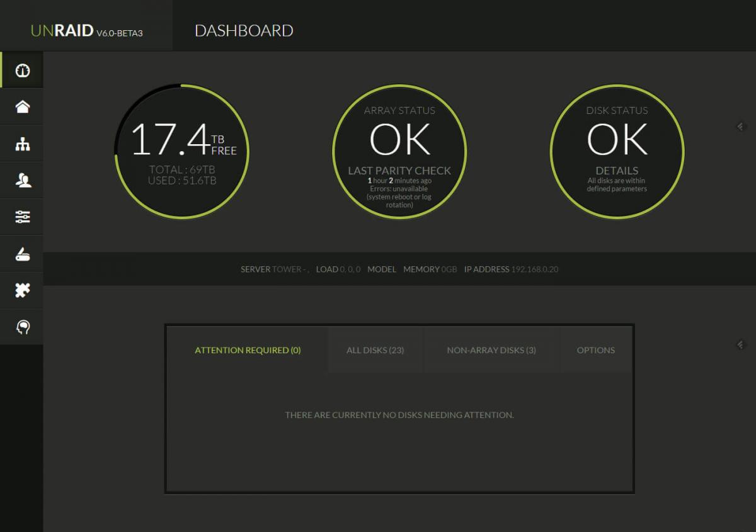Click the DETAILS heading in Disk Status

(617, 171)
